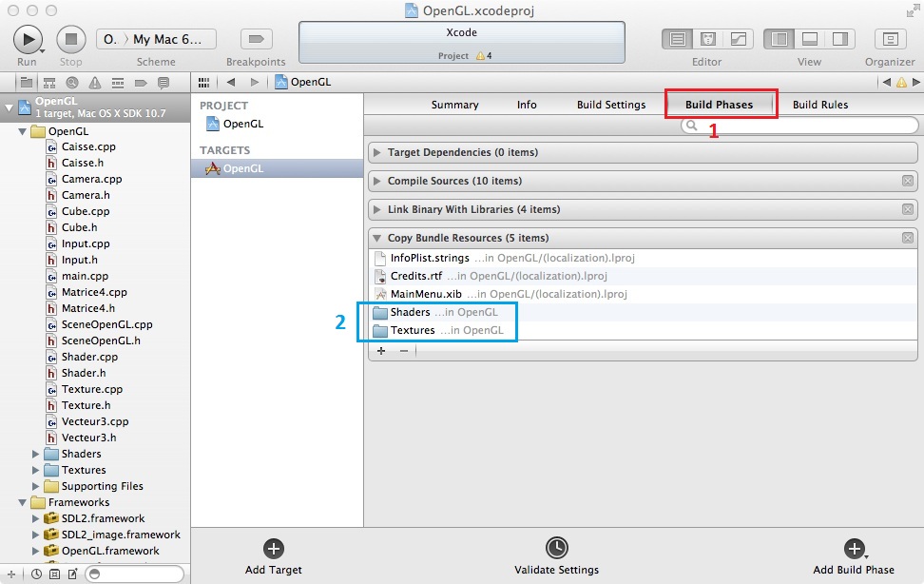Toggle the Navigator panel view
This screenshot has height=584, width=924.
pyautogui.click(x=780, y=40)
